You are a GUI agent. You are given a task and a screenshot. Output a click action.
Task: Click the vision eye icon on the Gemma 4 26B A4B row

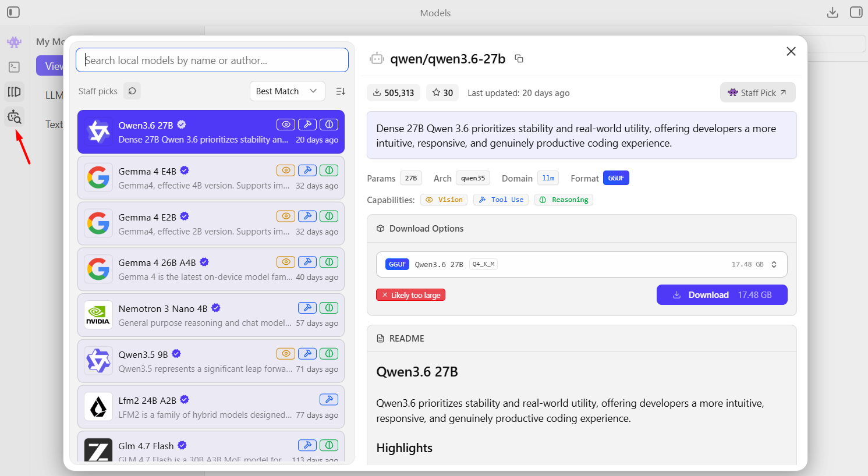pos(285,262)
